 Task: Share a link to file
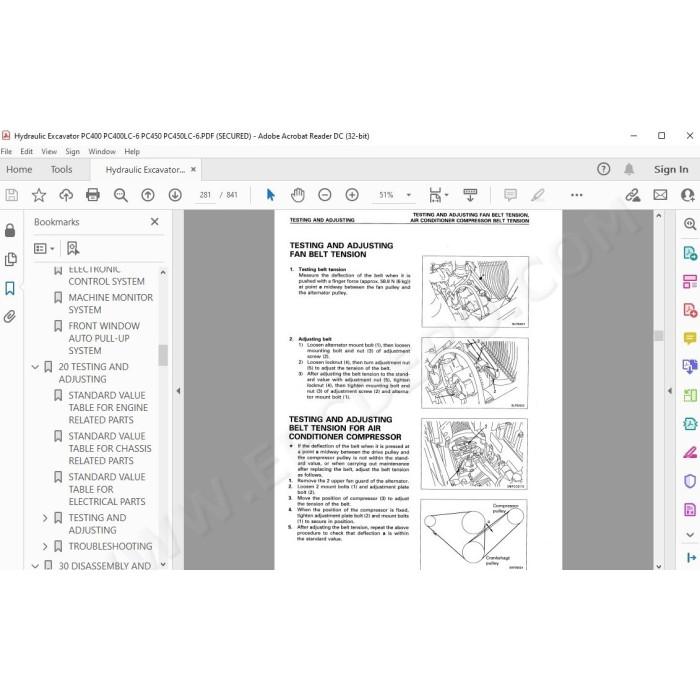click(633, 195)
